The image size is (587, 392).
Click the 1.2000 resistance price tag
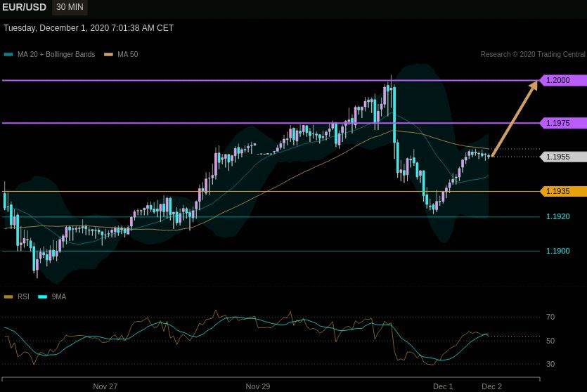pos(563,80)
